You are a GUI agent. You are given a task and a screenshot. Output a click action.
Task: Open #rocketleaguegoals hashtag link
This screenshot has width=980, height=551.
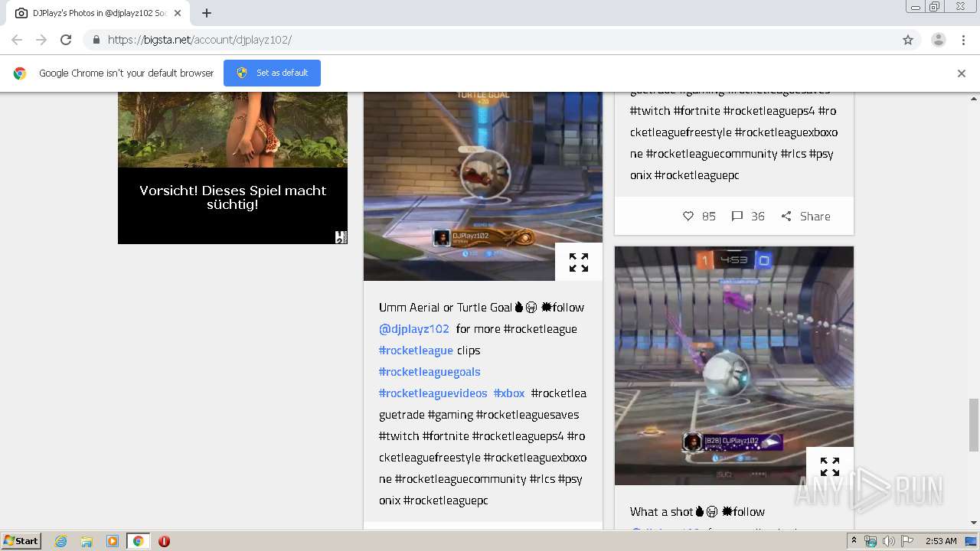[430, 372]
